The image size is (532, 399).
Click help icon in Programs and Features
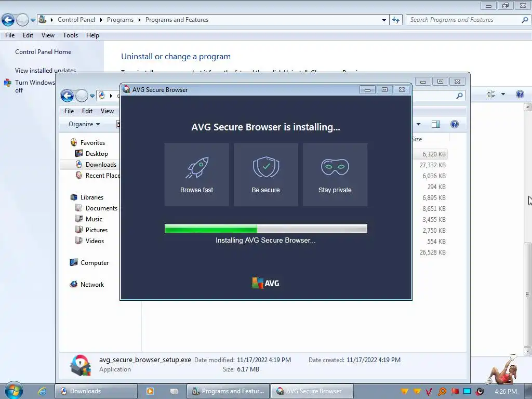coord(520,94)
